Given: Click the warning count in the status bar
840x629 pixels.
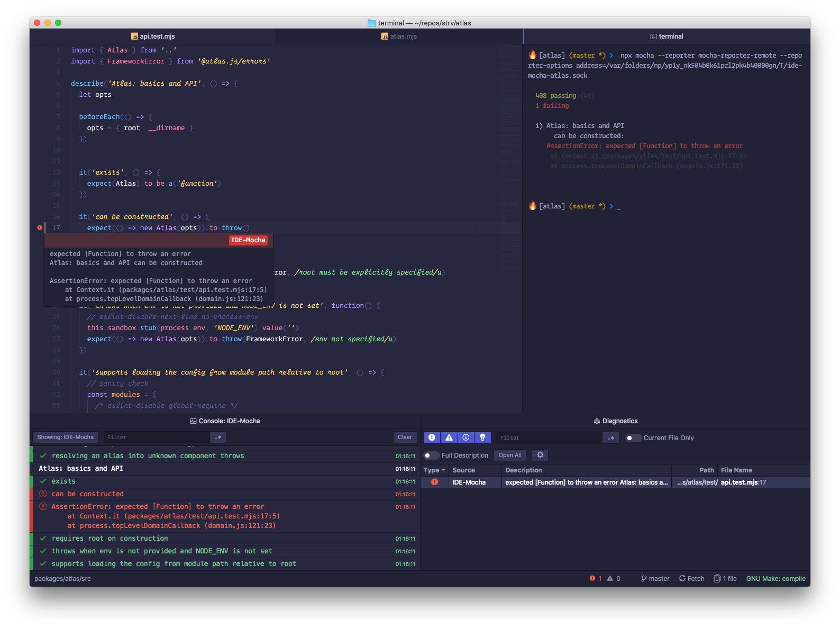Looking at the screenshot, I should tap(614, 579).
